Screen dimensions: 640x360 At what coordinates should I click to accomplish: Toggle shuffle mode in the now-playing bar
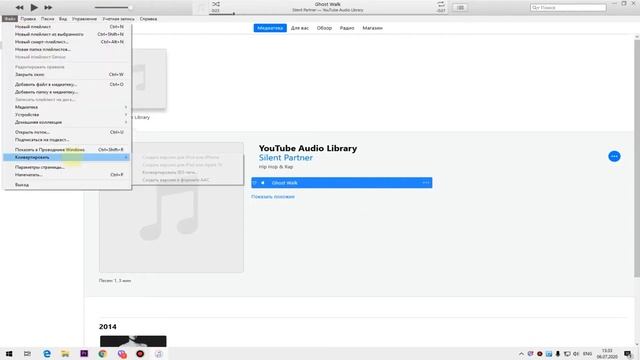[216, 4]
